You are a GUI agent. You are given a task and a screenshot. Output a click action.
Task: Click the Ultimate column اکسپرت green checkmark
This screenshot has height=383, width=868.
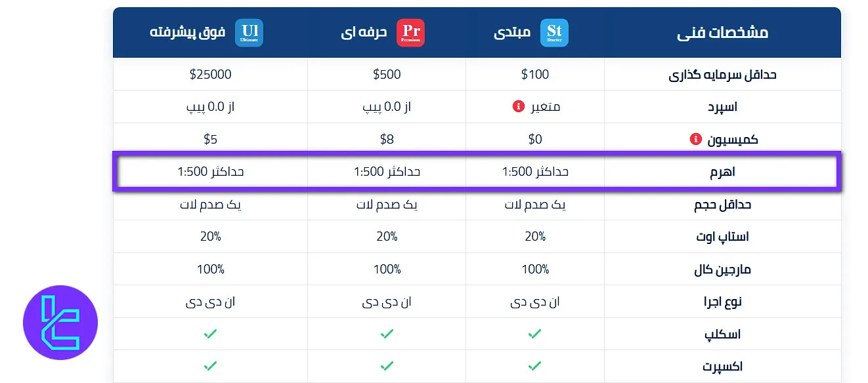(x=210, y=366)
